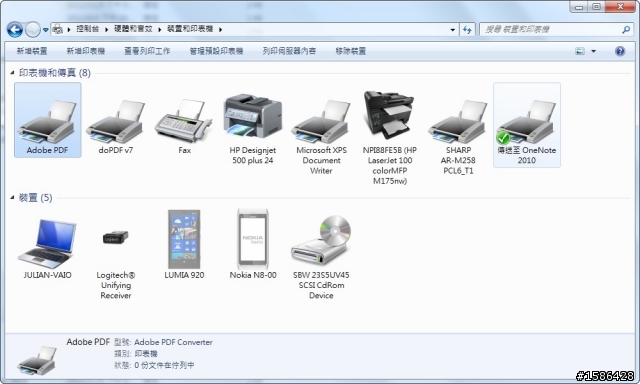The image size is (640, 384).
Task: Collapse the 印表機和傳真 (8) group
Action: point(12,73)
